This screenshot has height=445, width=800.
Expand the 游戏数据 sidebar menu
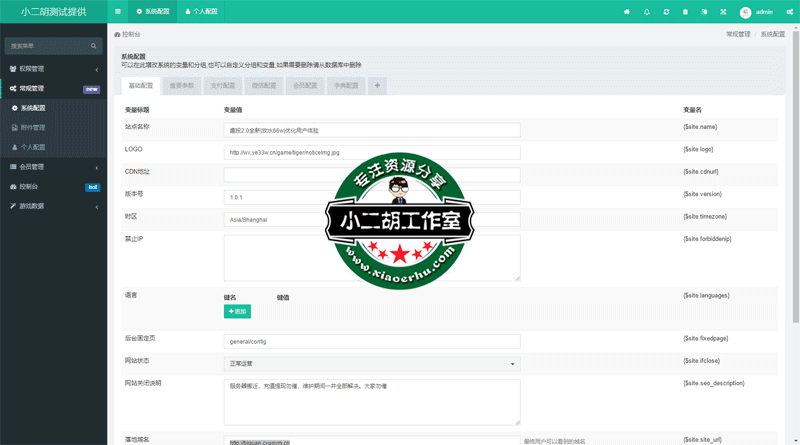click(53, 206)
